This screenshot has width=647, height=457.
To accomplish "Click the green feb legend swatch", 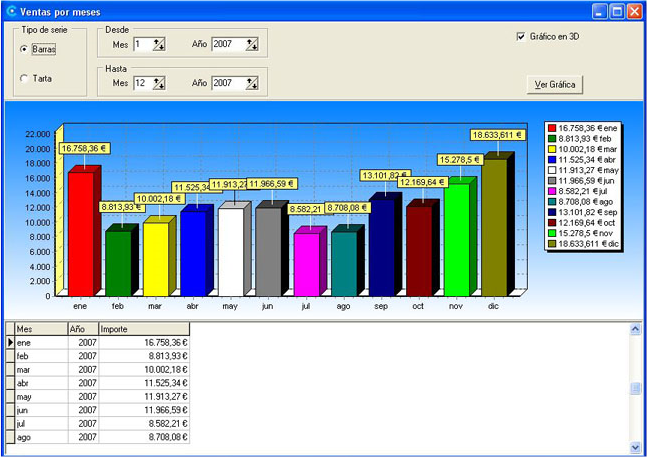I will [552, 139].
